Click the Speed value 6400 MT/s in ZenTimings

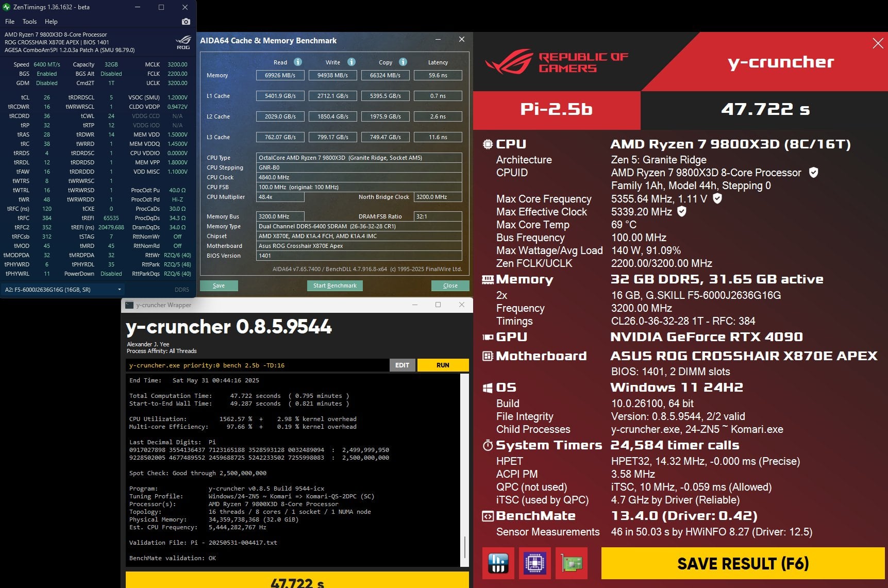(47, 64)
